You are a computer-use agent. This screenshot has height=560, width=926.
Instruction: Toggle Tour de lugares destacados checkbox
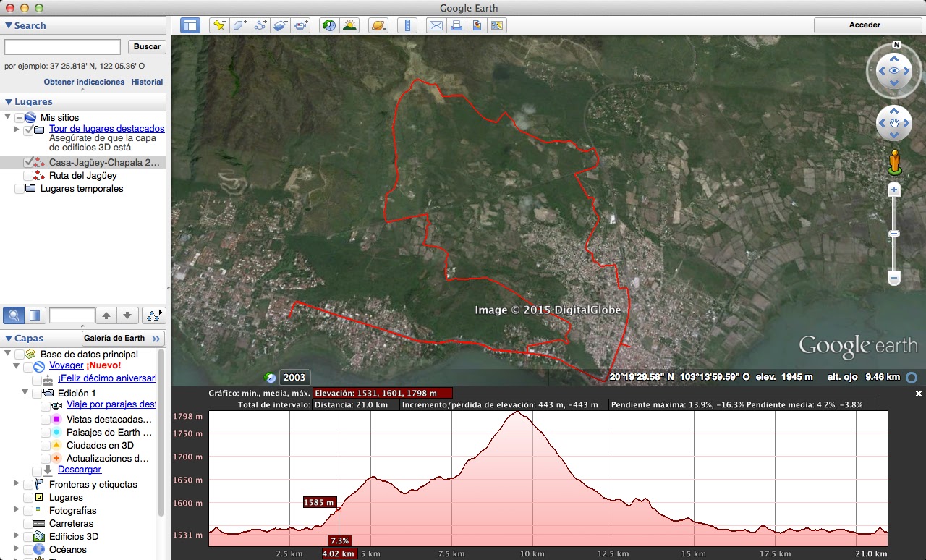pyautogui.click(x=28, y=131)
